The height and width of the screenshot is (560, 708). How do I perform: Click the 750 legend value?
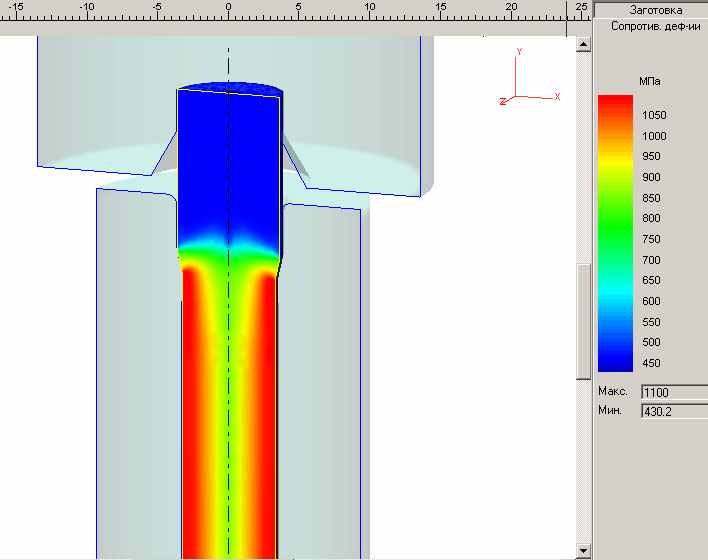click(651, 239)
